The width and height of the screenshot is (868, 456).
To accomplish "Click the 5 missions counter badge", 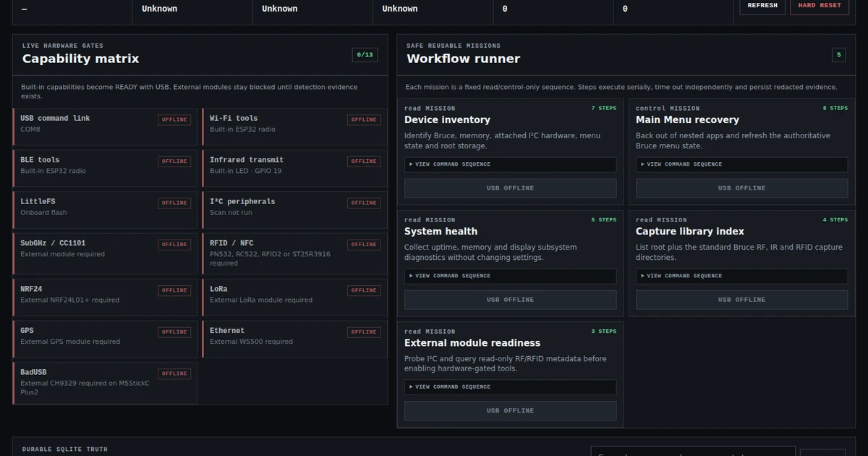I will point(838,55).
